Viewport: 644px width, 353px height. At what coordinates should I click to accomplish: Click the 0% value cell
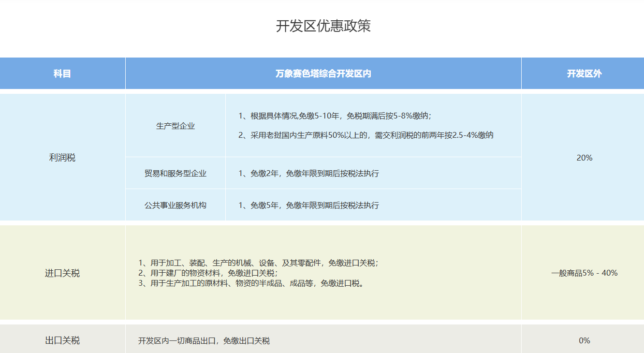583,340
